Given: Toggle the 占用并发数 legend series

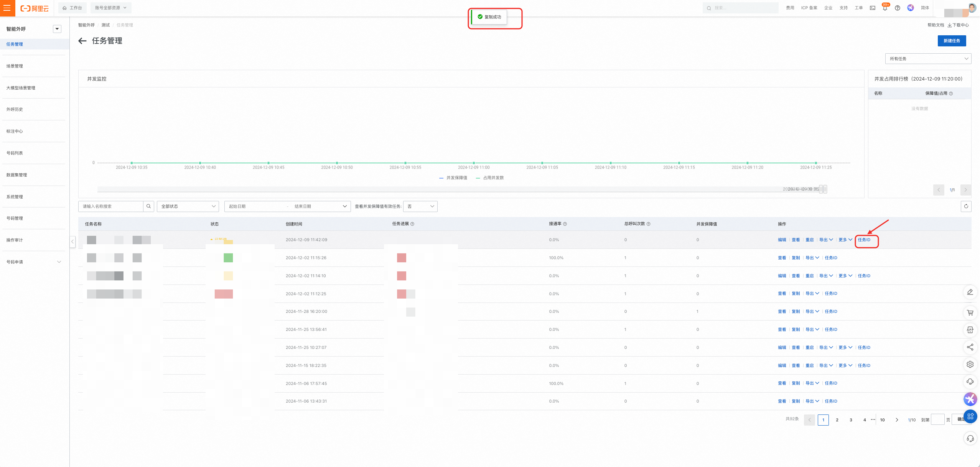Looking at the screenshot, I should [490, 178].
